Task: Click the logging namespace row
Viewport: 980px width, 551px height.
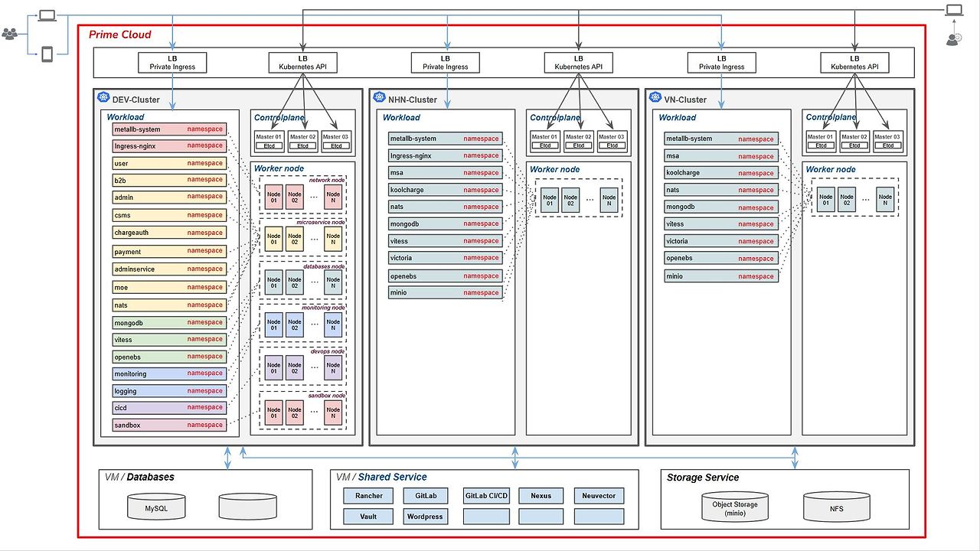Action: tap(169, 390)
